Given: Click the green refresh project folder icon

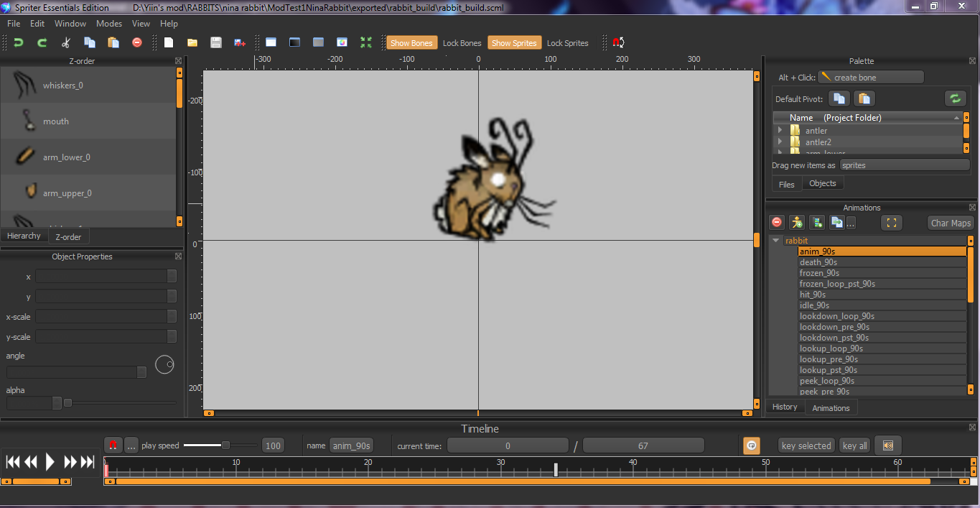Looking at the screenshot, I should 955,98.
